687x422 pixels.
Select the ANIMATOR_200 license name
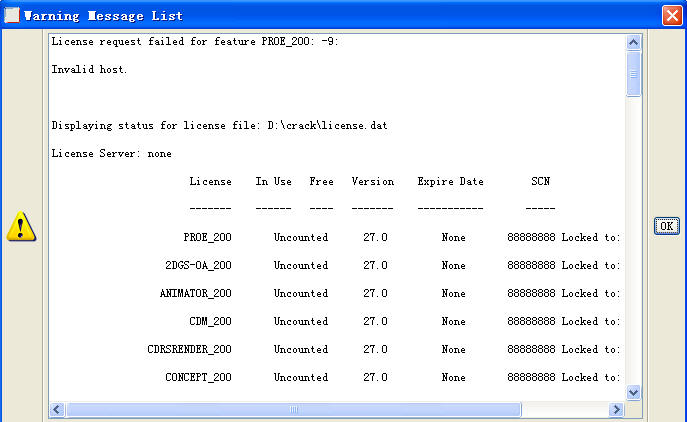point(195,294)
